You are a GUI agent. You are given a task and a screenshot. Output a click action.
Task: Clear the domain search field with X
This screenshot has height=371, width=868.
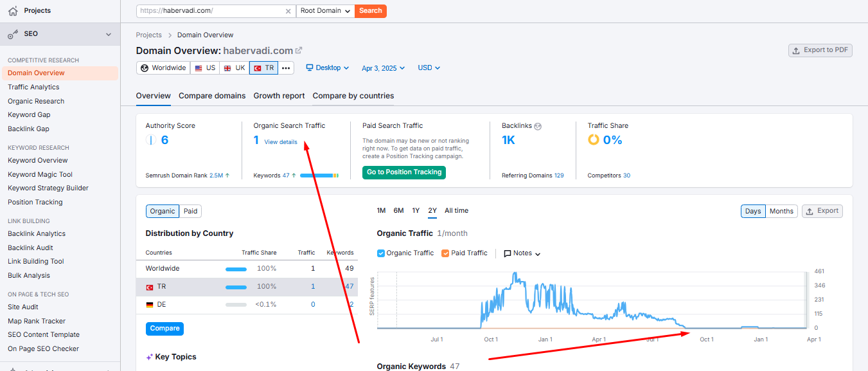coord(288,11)
